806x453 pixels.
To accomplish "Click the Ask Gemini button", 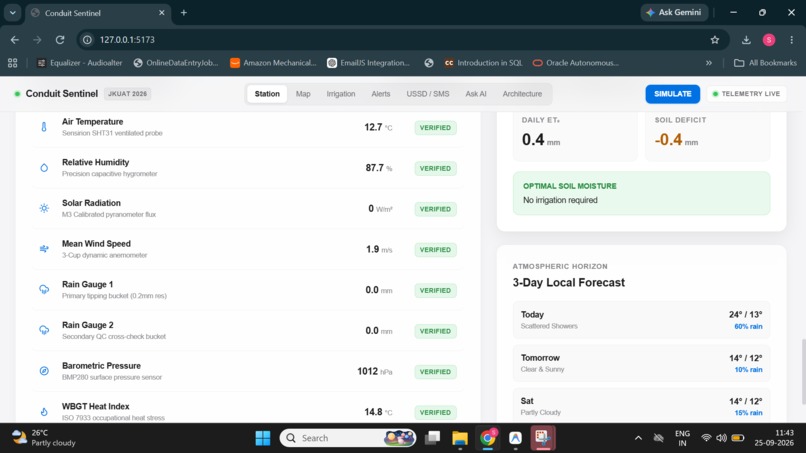I will pos(674,12).
